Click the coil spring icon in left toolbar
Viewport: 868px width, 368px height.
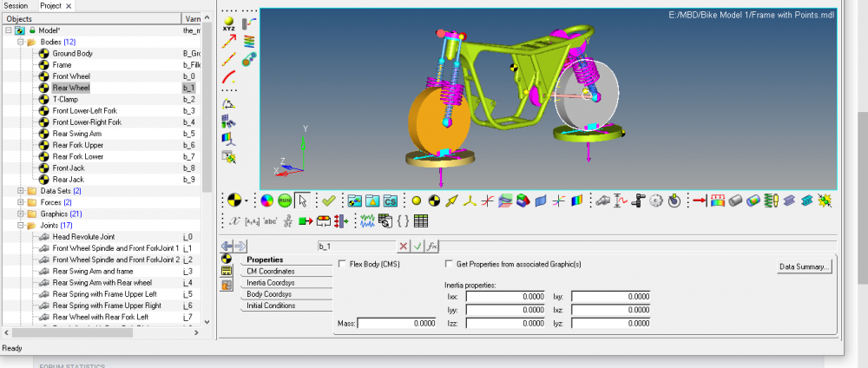click(249, 42)
